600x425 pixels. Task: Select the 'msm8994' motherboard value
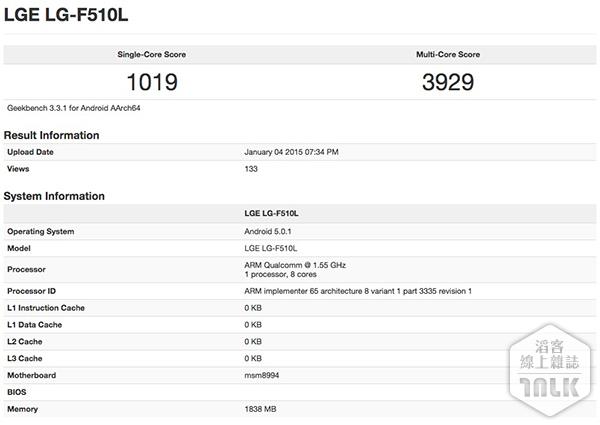(x=262, y=375)
